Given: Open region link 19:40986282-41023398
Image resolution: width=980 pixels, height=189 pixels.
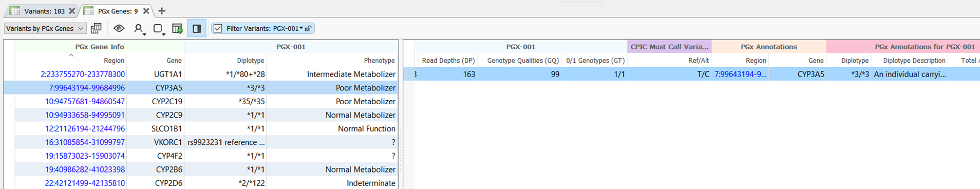Looking at the screenshot, I should [85, 169].
